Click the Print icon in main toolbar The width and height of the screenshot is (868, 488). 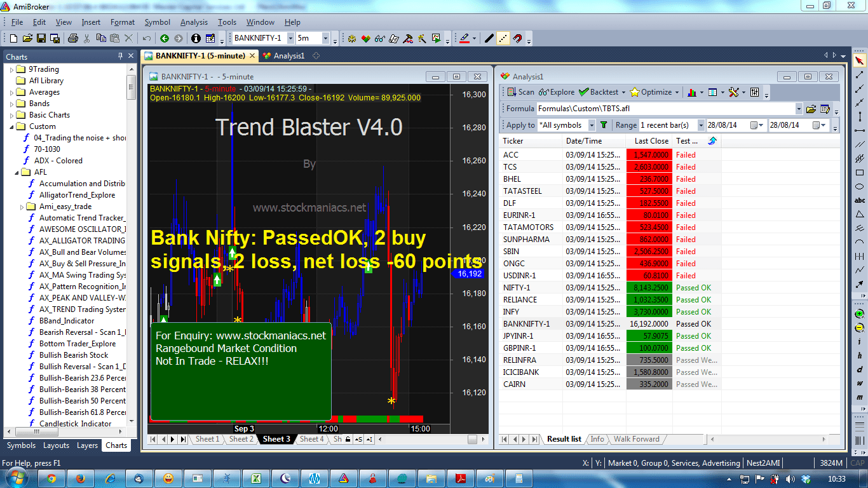point(72,38)
